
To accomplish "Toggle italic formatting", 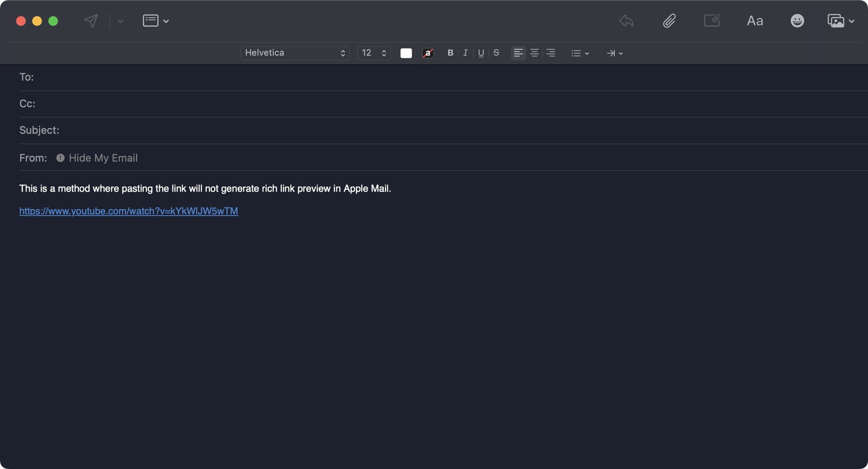I will click(465, 53).
